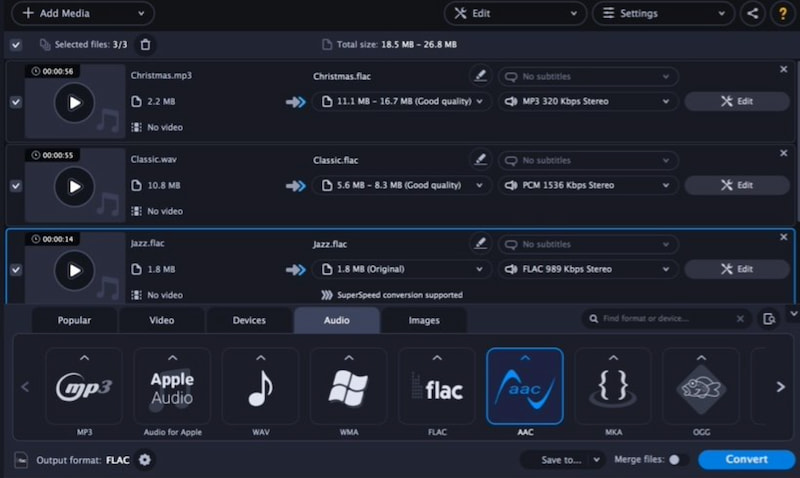Viewport: 800px width, 478px height.
Task: Uncheck the Classic.wav file checkbox
Action: pyautogui.click(x=15, y=186)
